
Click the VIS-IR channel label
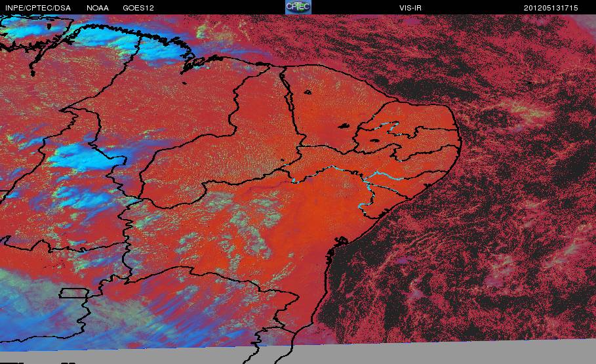410,8
